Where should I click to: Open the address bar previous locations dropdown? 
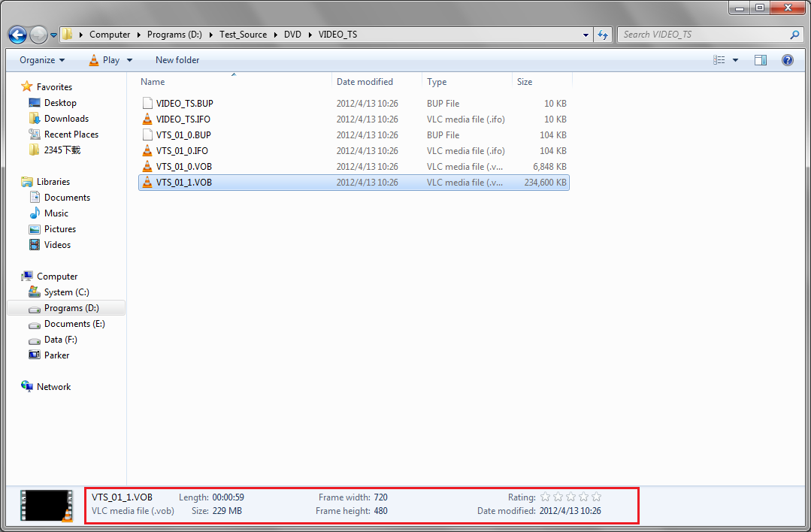coord(586,35)
